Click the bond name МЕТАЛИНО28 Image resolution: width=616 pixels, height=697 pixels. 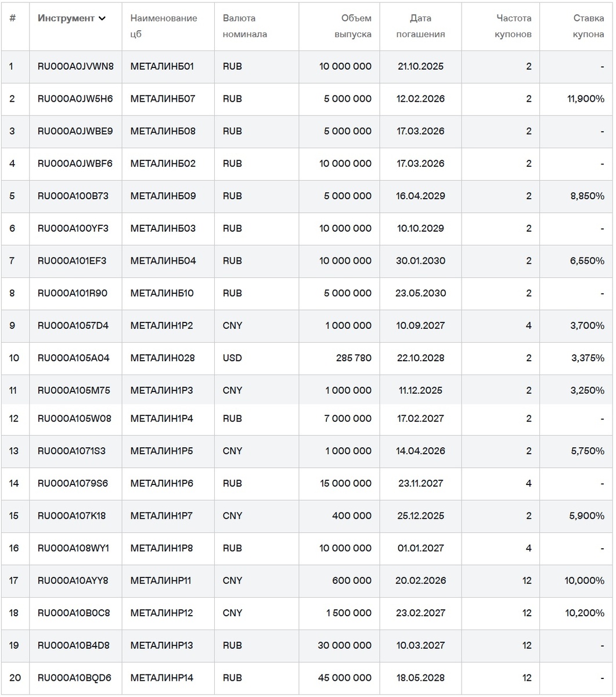tap(163, 359)
